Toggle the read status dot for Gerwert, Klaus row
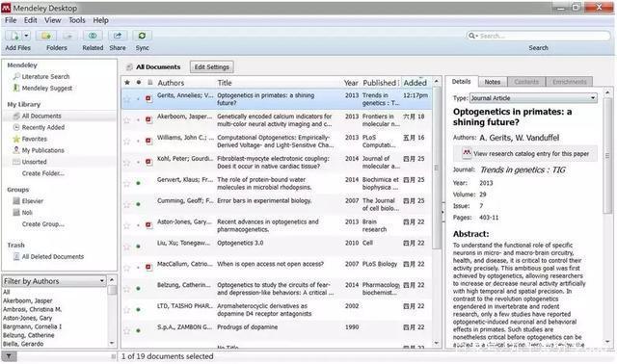The width and height of the screenshot is (617, 364). (x=139, y=183)
